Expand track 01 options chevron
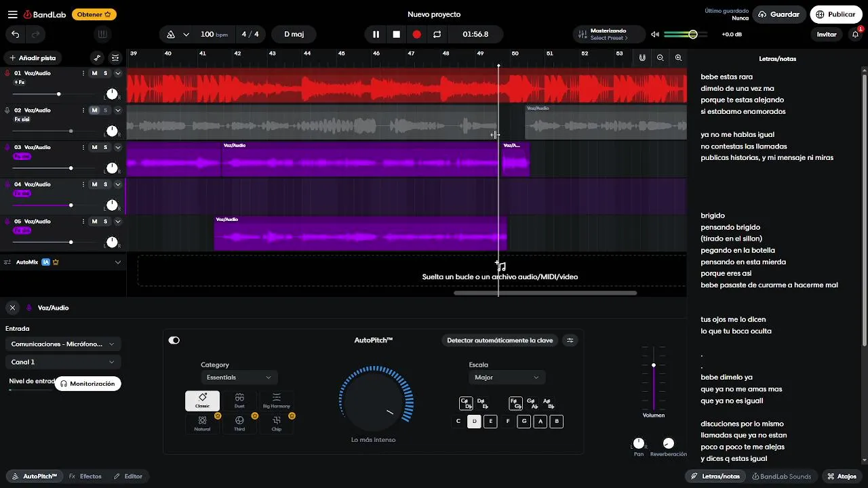The image size is (868, 488). (x=118, y=73)
